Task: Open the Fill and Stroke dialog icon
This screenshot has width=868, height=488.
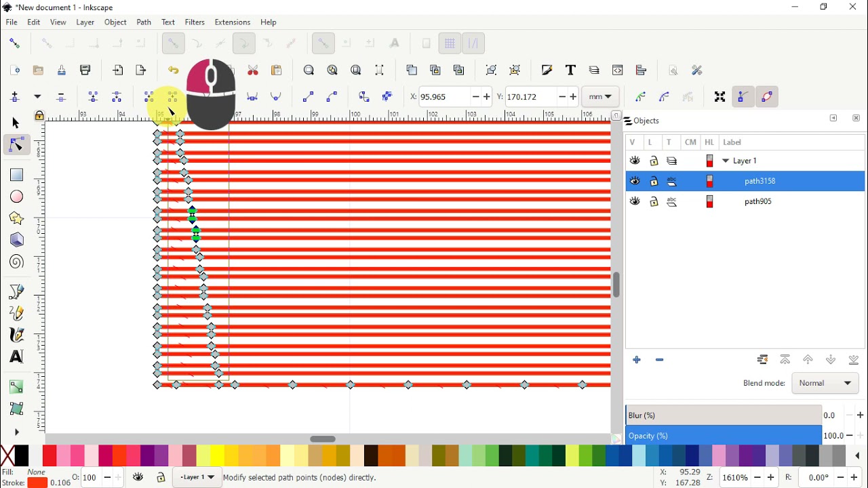Action: click(x=548, y=70)
